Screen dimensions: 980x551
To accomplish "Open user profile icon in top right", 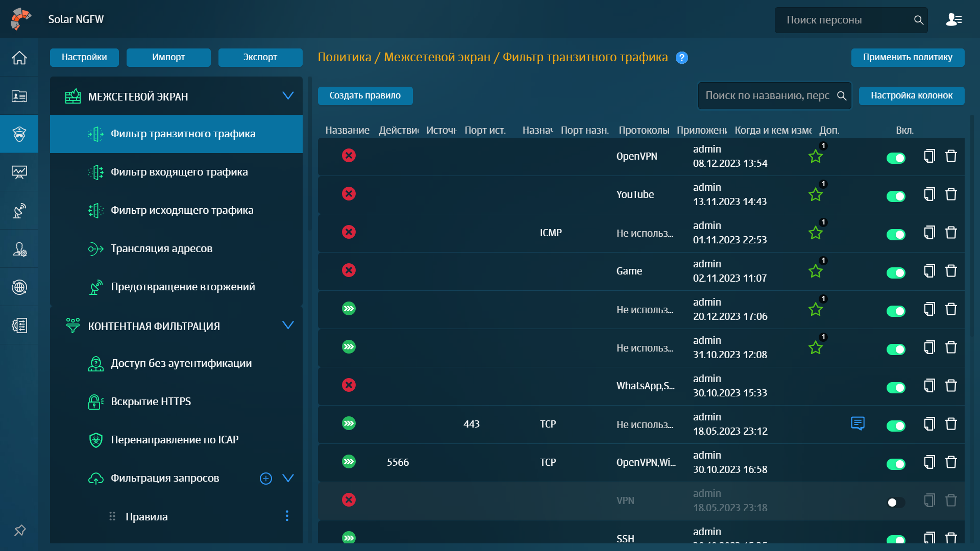I will coord(953,20).
